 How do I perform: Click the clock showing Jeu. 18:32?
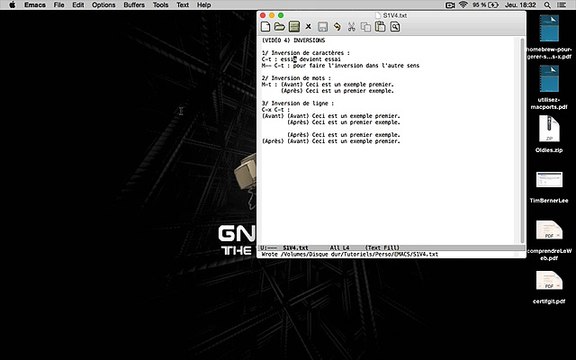(x=521, y=5)
